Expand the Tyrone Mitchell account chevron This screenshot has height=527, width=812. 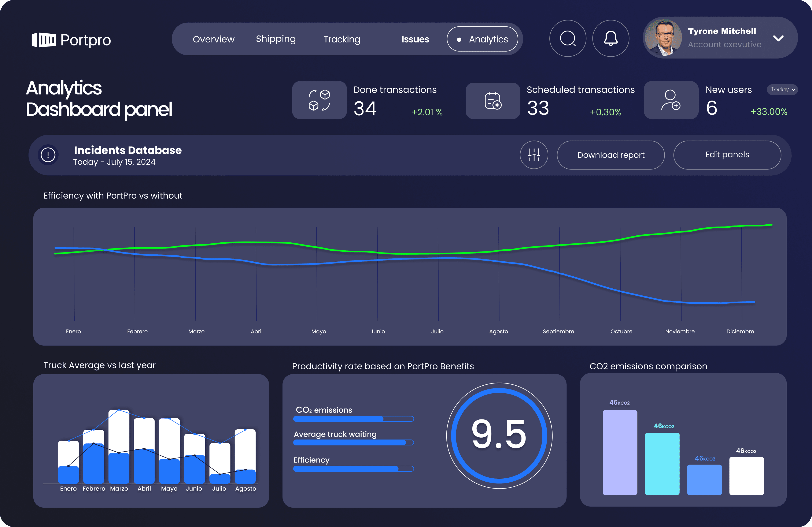point(778,38)
